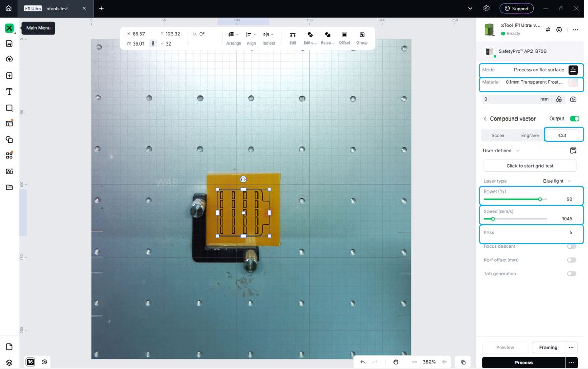Click the device switch arrows icon
This screenshot has width=588, height=369.
(548, 29)
